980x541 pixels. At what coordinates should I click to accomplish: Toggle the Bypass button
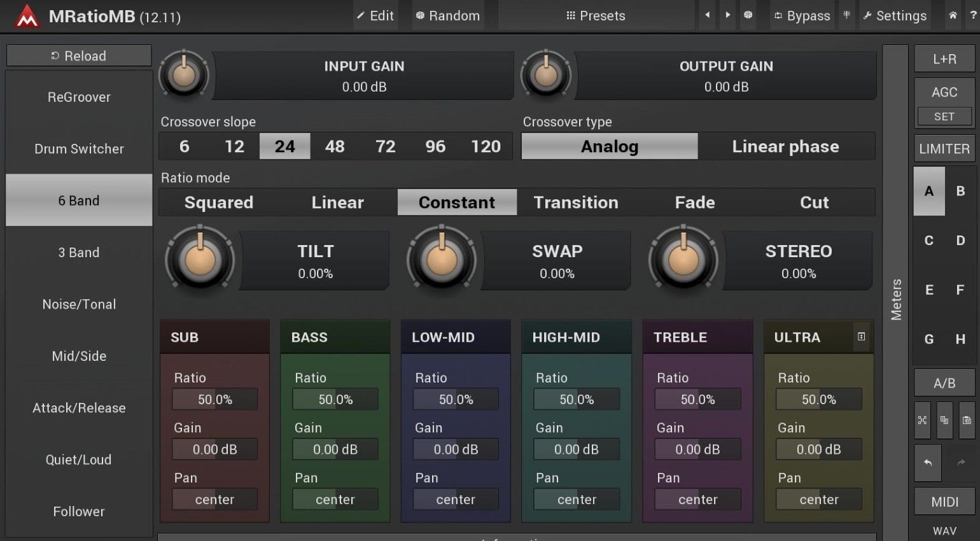[x=802, y=15]
